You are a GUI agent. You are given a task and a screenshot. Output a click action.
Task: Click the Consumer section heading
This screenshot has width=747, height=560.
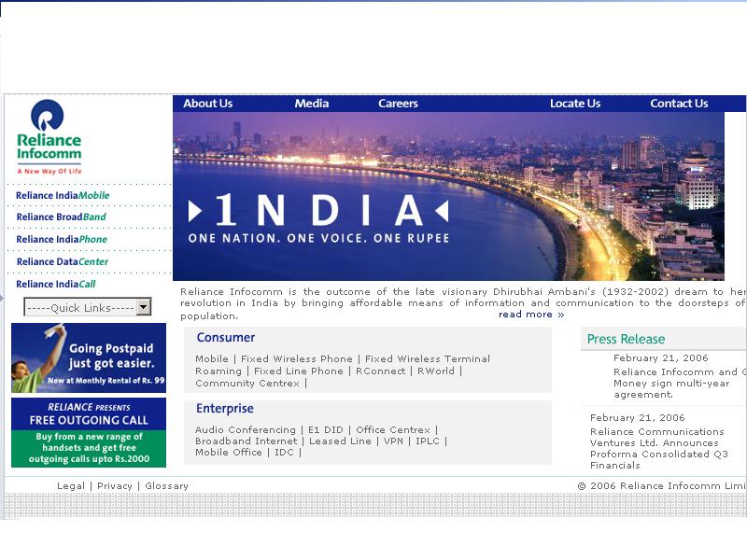tap(226, 337)
